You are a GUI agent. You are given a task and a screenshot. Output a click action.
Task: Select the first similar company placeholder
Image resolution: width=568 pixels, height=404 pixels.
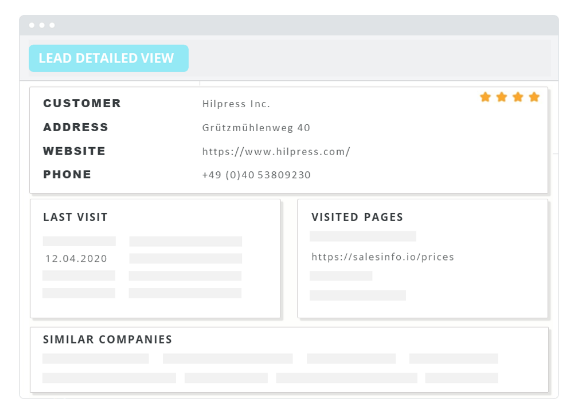pos(96,359)
